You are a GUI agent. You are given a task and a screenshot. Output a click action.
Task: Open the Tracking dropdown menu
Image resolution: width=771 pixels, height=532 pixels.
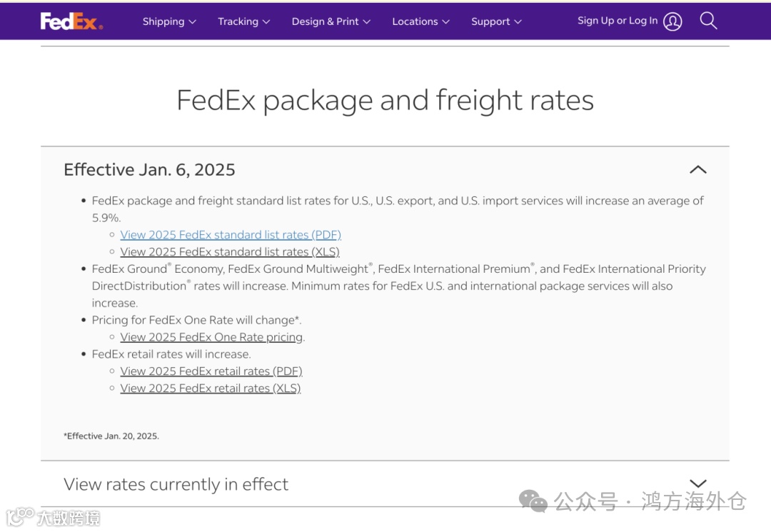tap(244, 21)
